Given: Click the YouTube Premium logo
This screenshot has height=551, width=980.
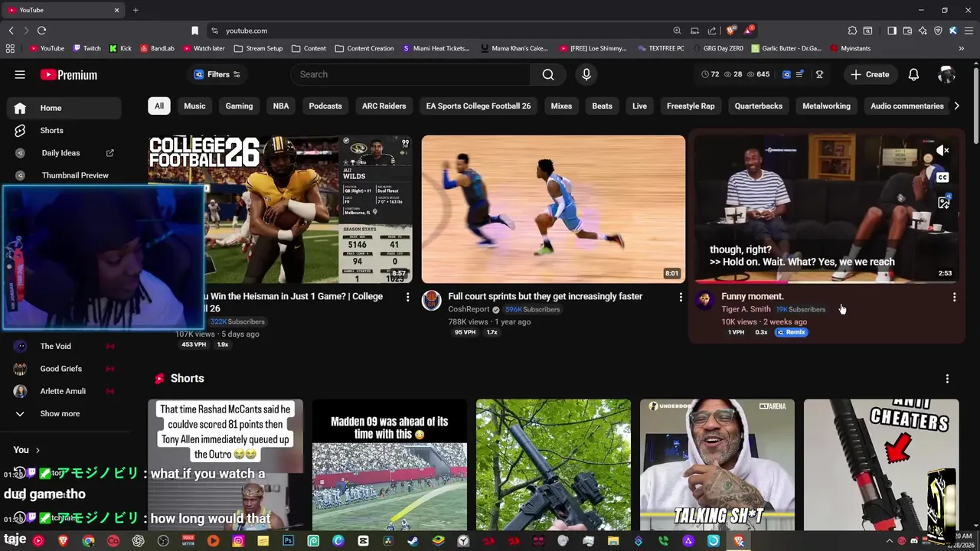Looking at the screenshot, I should coord(69,74).
